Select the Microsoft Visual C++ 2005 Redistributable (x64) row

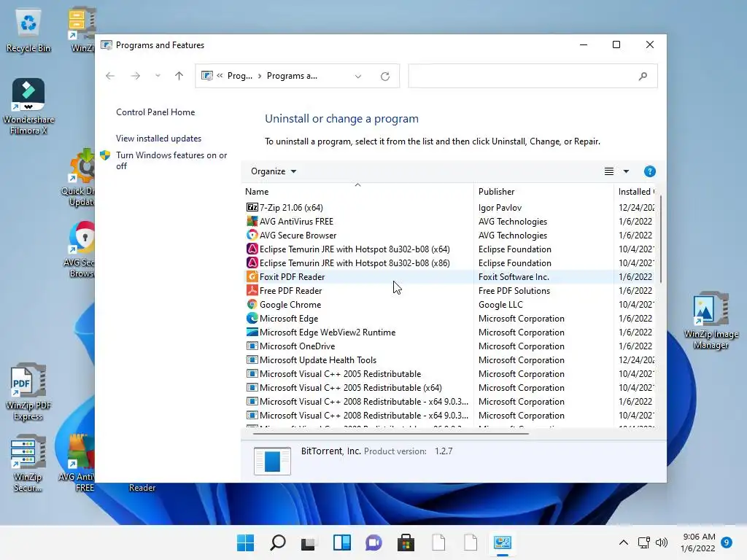pos(448,388)
